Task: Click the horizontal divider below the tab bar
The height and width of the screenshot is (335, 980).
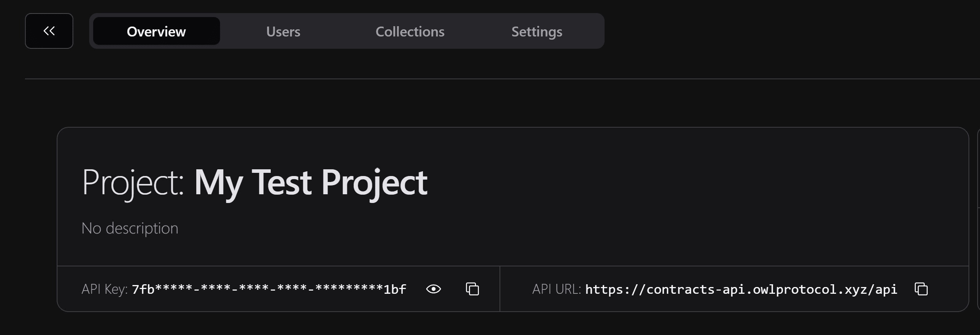Action: (x=476, y=79)
